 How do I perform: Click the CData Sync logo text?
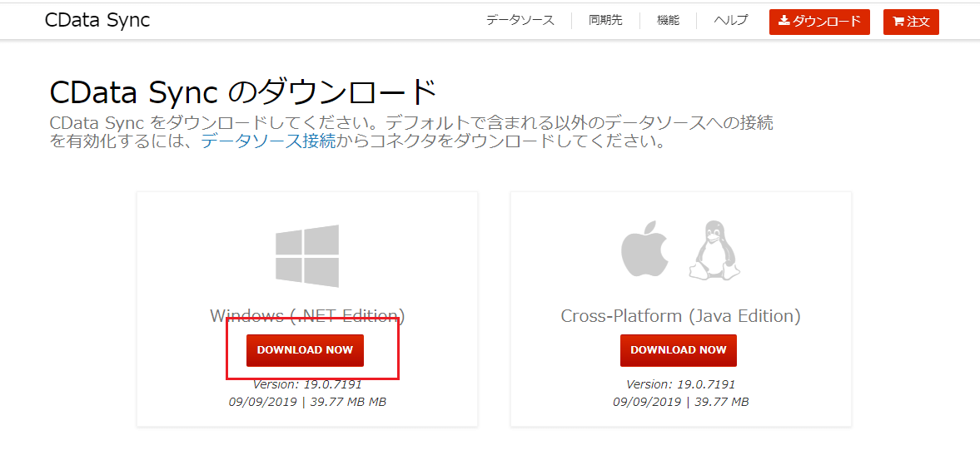pos(97,21)
